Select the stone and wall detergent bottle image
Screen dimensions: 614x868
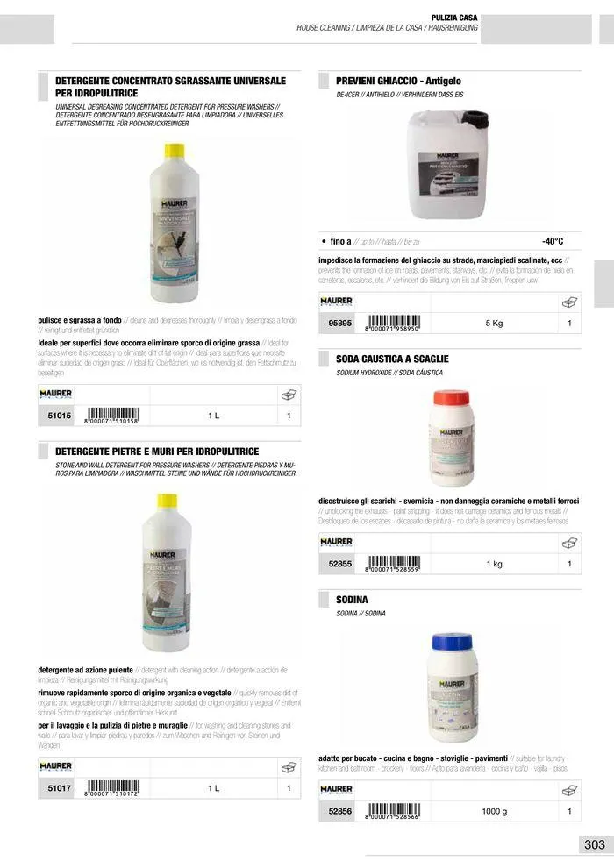pos(167,573)
